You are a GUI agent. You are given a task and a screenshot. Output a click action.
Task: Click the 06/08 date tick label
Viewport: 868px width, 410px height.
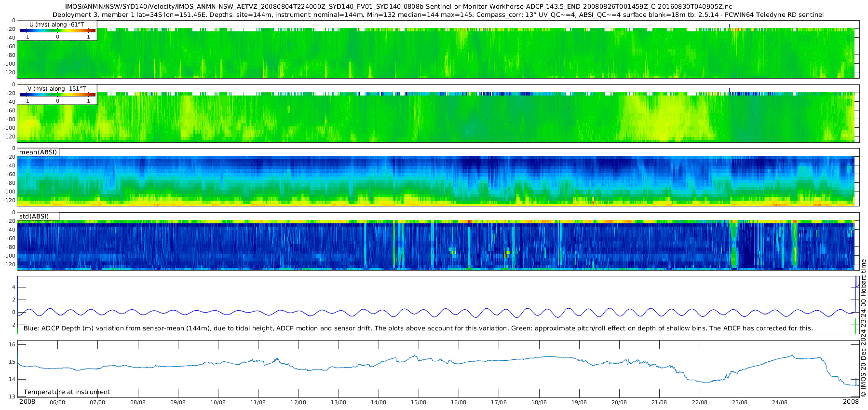[x=57, y=402]
